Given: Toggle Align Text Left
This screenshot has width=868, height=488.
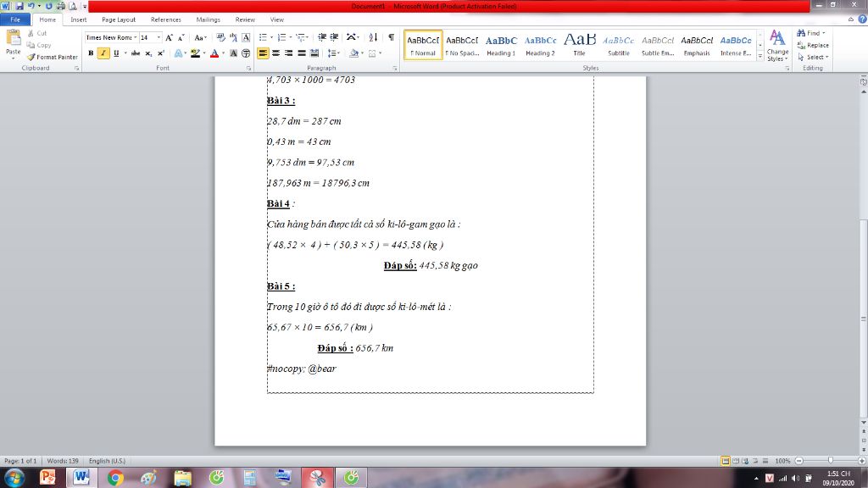Looking at the screenshot, I should [263, 53].
